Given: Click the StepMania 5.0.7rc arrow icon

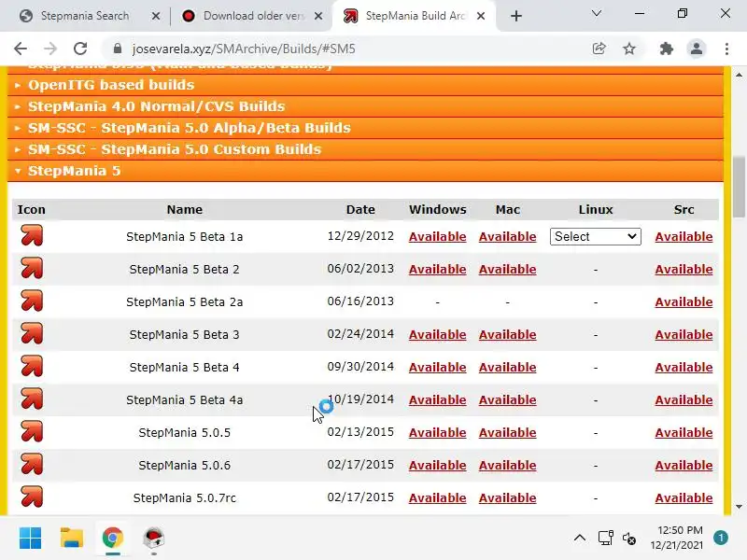Looking at the screenshot, I should (32, 497).
